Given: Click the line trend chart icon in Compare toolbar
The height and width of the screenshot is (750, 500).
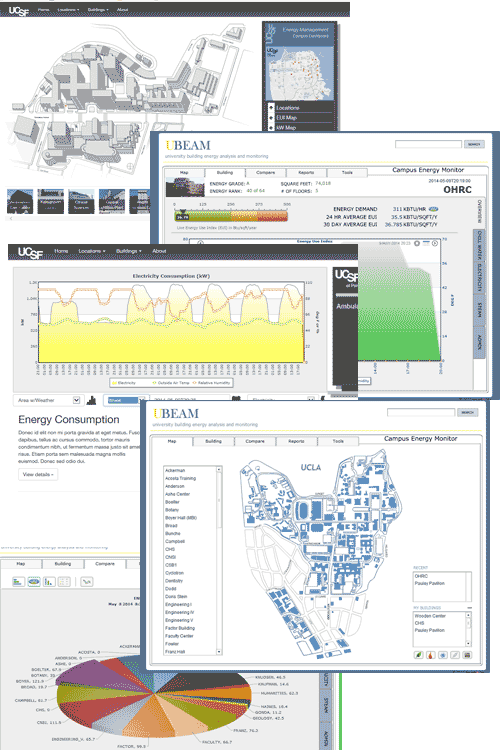Looking at the screenshot, I should [87, 582].
